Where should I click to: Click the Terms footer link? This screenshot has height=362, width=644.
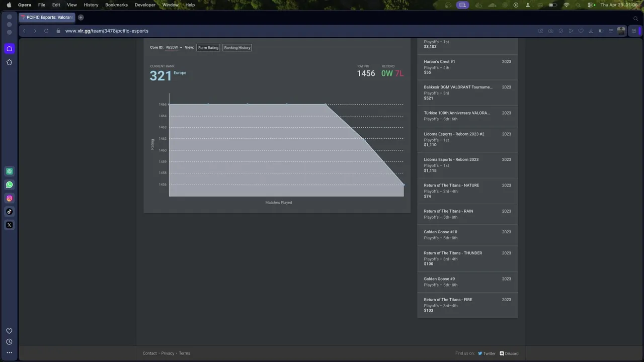185,353
